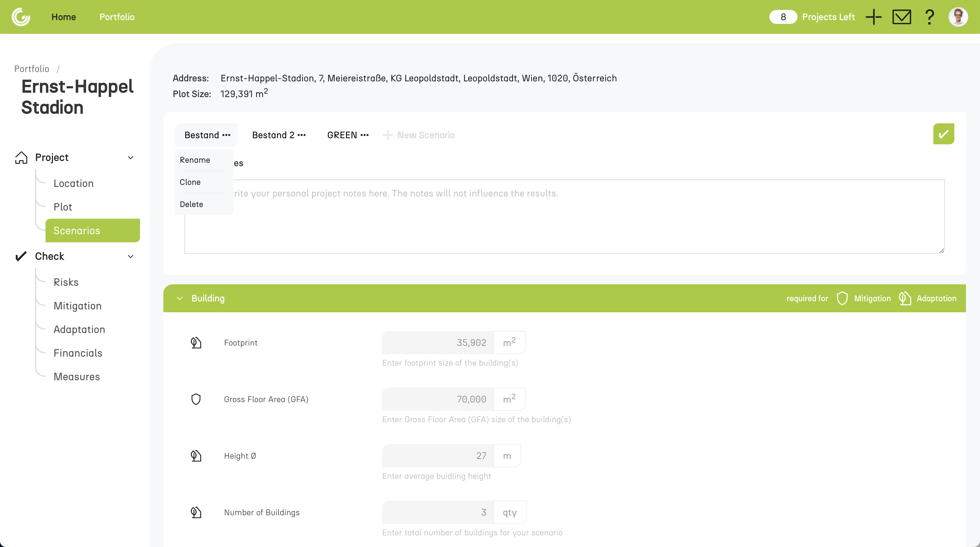Image resolution: width=980 pixels, height=547 pixels.
Task: Click the Building section title
Action: tap(208, 298)
